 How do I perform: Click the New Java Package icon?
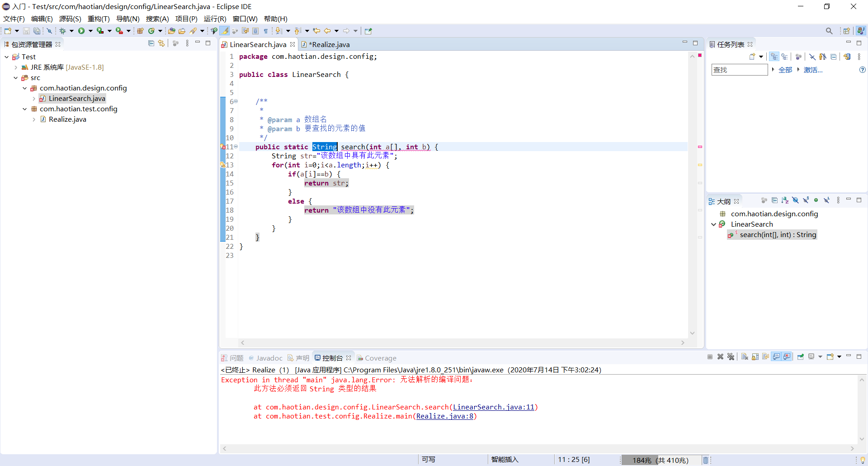click(x=140, y=31)
